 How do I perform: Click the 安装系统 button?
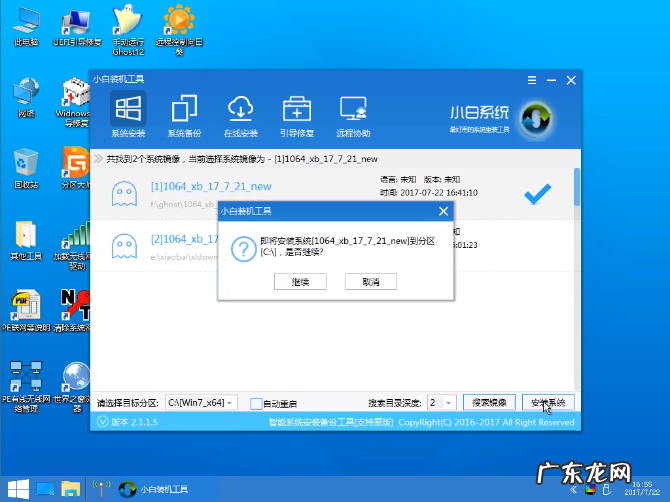pyautogui.click(x=548, y=402)
